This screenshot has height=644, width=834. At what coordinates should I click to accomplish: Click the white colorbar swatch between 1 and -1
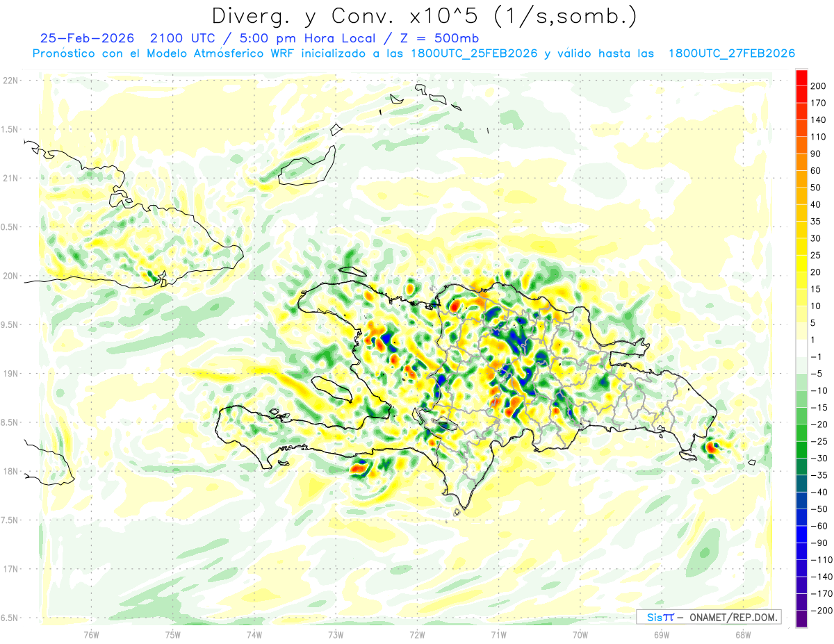(801, 349)
